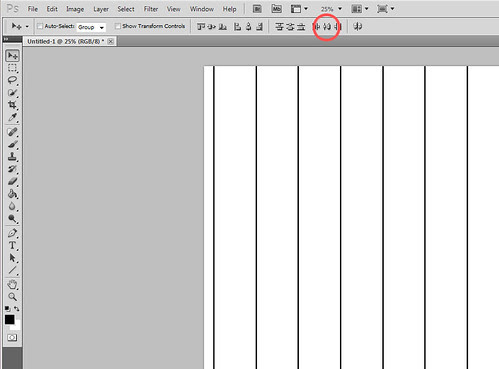The image size is (499, 369).
Task: Align vertical centers of layers
Action: point(212,26)
